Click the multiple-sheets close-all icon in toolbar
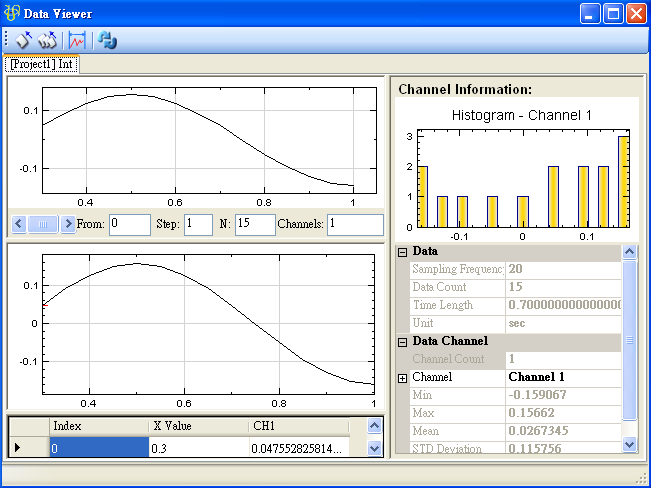This screenshot has width=651, height=488. pos(47,40)
